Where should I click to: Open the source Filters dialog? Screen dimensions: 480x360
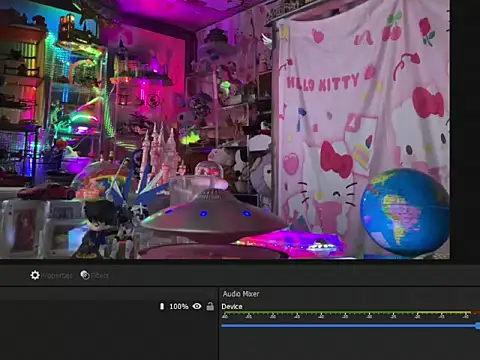point(94,275)
